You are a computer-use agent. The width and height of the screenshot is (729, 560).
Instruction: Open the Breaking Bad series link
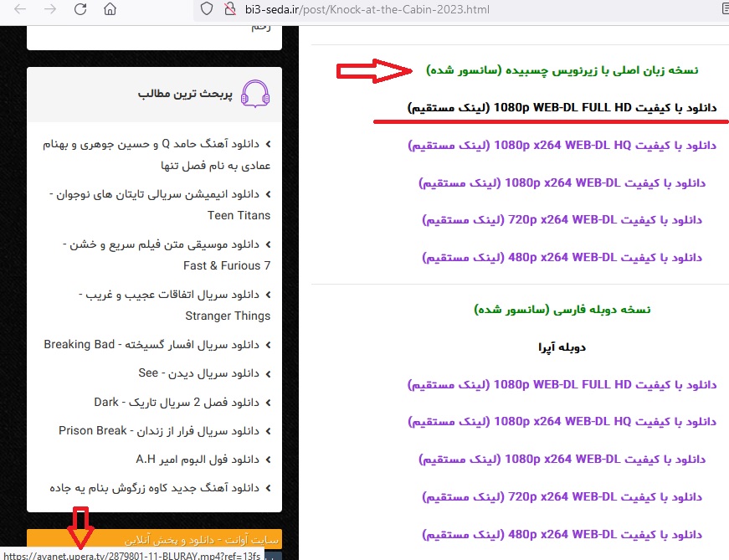(151, 345)
